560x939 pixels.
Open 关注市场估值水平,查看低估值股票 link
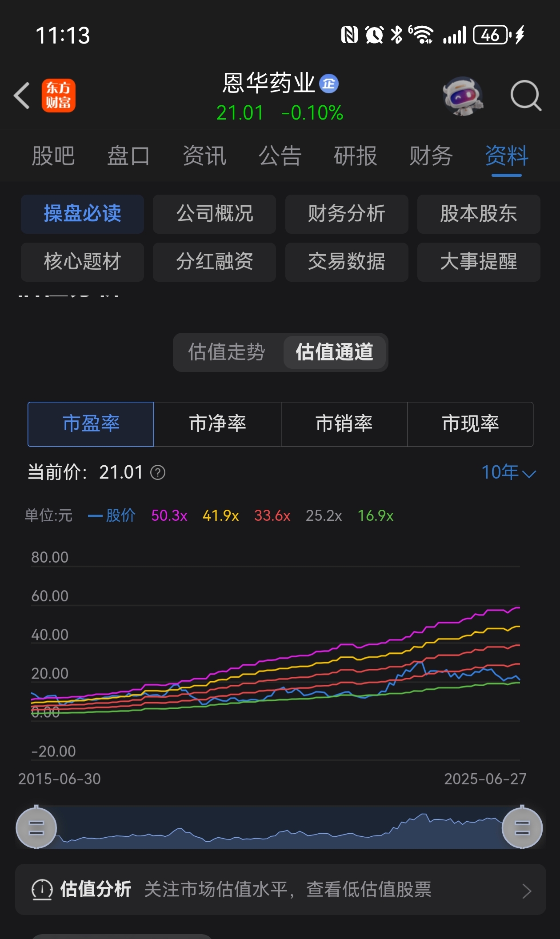pyautogui.click(x=288, y=890)
